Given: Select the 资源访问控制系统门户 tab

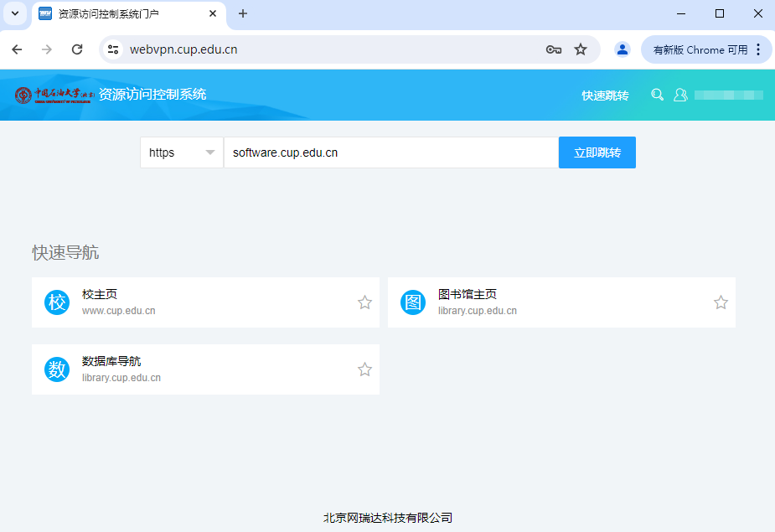Looking at the screenshot, I should click(126, 14).
